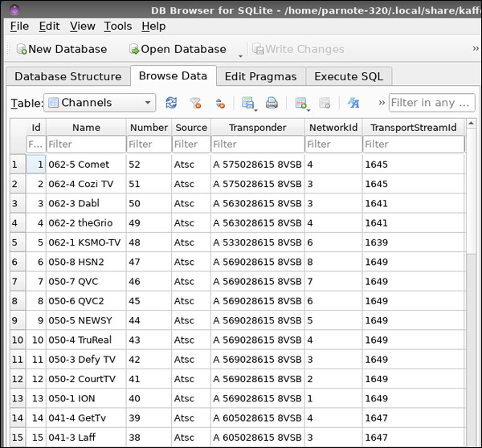Click the vertical scrollbar up arrow
Image resolution: width=482 pixels, height=448 pixels.
[x=471, y=124]
